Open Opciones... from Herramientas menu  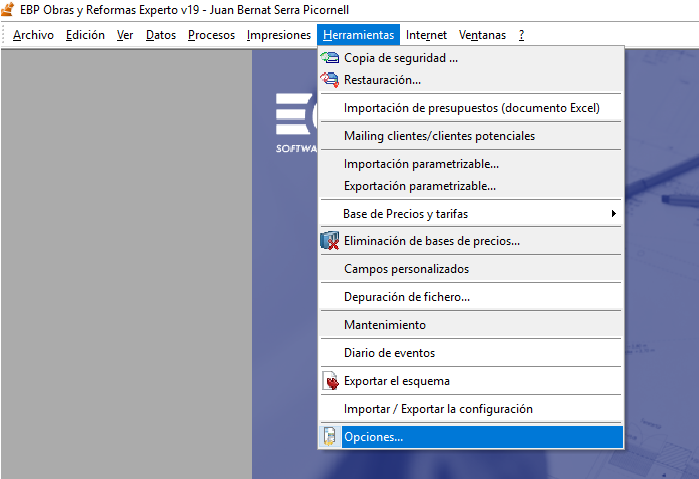[x=471, y=437]
